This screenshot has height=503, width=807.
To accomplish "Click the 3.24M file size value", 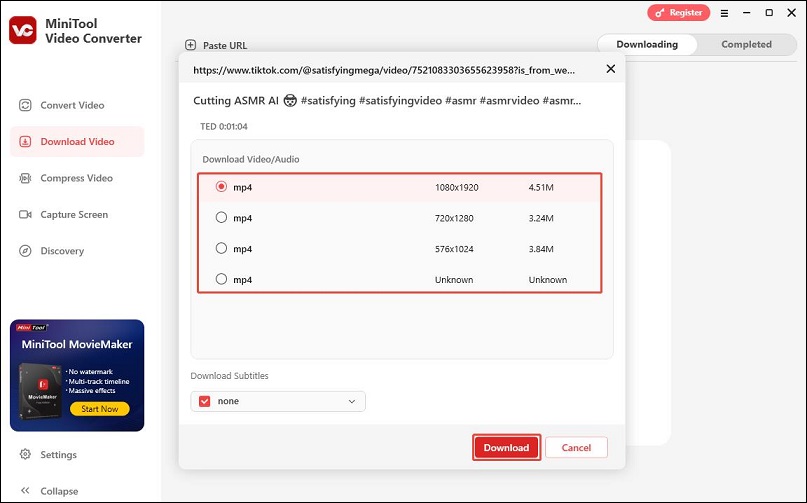I will 541,218.
